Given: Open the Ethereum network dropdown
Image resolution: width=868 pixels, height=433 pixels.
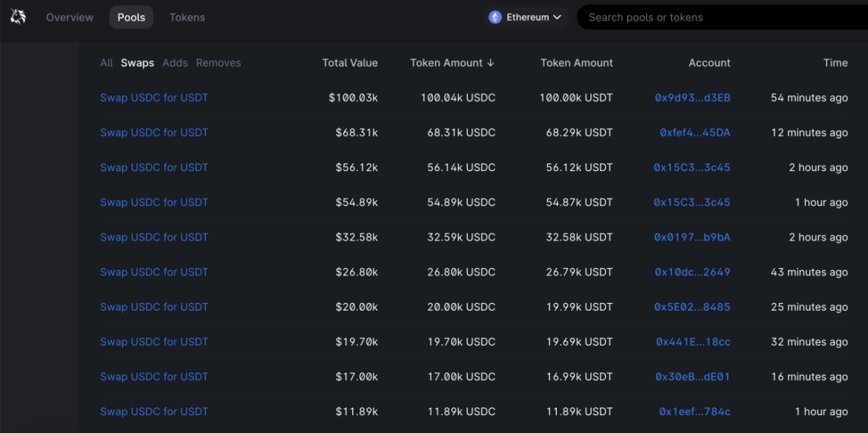Looking at the screenshot, I should 525,17.
